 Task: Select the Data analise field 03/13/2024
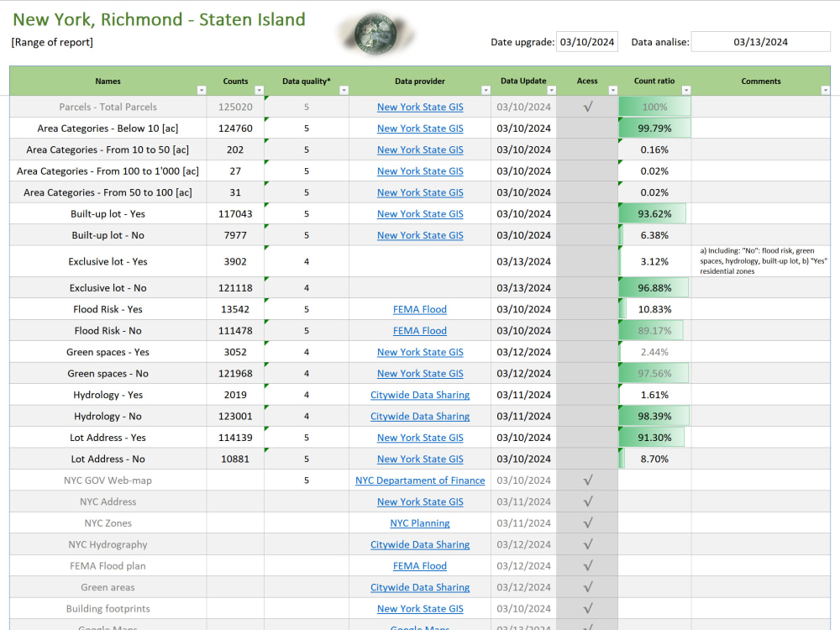tap(761, 42)
